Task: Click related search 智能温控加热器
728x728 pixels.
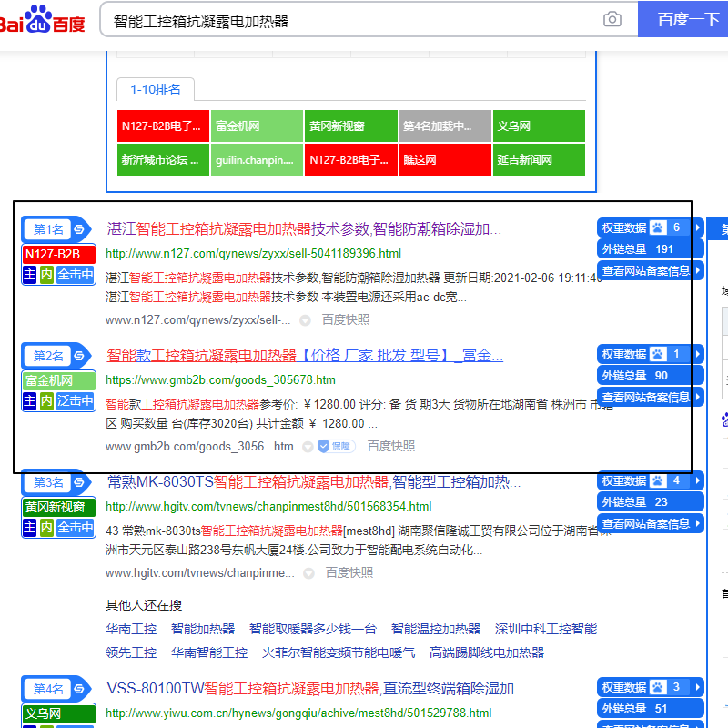Action: coord(436,629)
